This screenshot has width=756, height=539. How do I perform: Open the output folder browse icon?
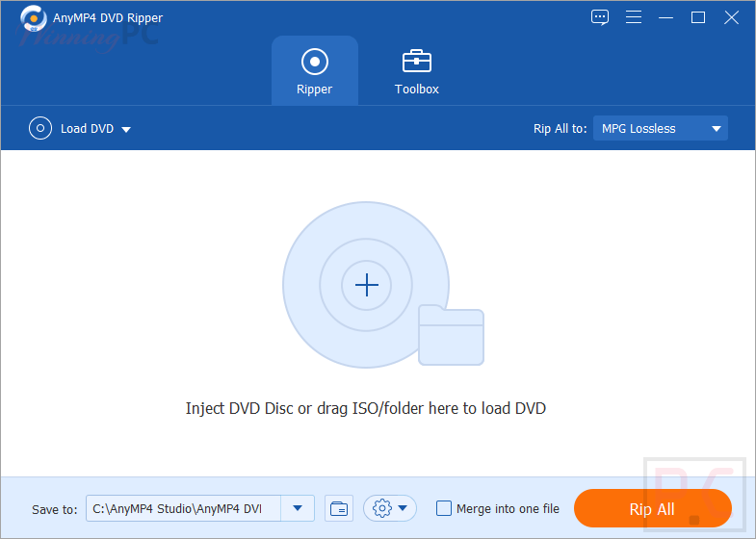(339, 508)
